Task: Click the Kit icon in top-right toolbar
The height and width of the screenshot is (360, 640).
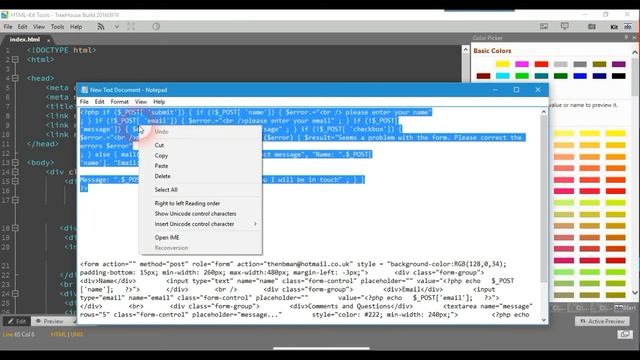Action: click(614, 27)
